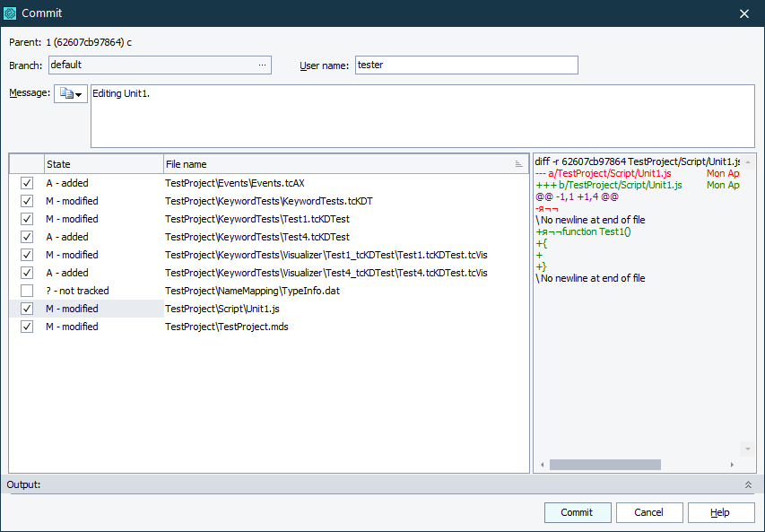Screen dimensions: 765x532
Task: Check the not tracked TypeInfo.dat file
Action: pyautogui.click(x=26, y=291)
